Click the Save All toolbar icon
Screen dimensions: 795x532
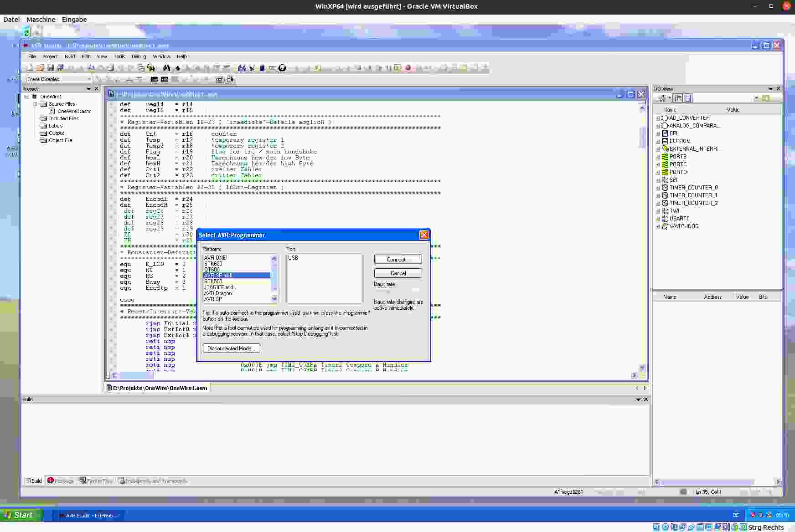coord(60,68)
